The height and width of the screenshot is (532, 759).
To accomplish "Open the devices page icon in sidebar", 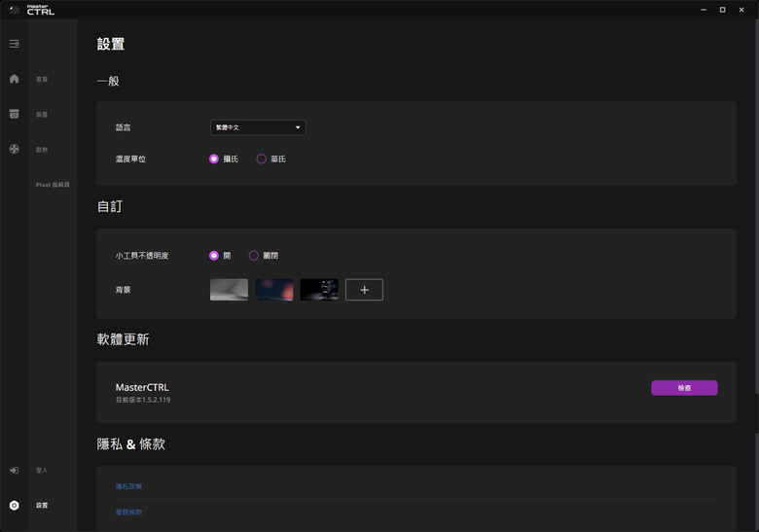I will click(14, 114).
